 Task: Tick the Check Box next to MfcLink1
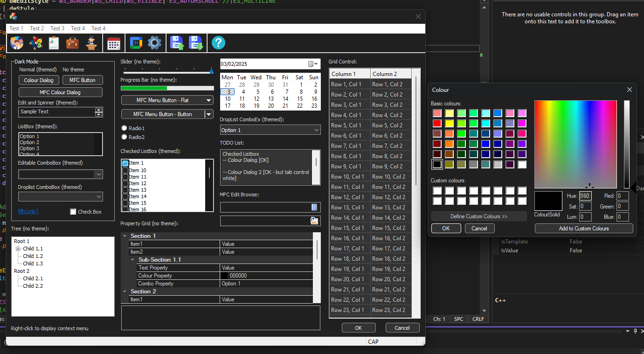click(73, 212)
